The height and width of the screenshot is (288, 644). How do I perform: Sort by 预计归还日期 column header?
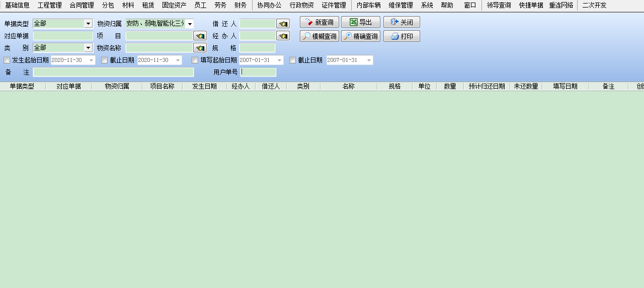(487, 86)
